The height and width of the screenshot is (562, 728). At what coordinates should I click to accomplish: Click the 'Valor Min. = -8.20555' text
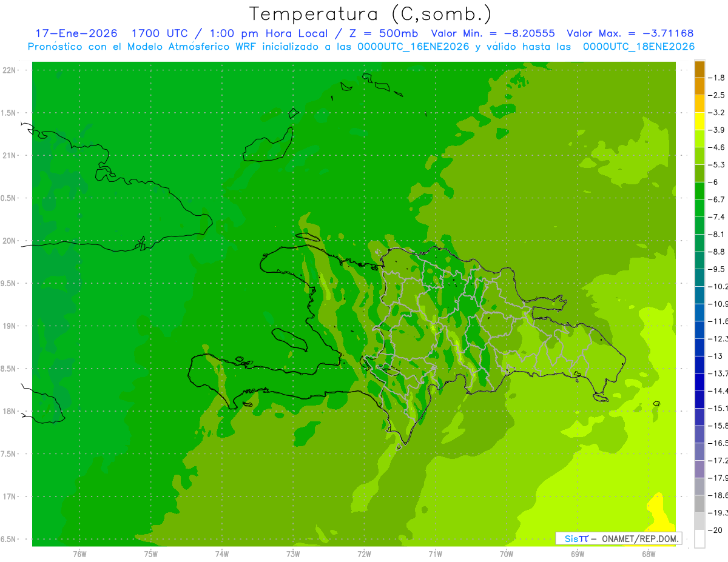[x=493, y=33]
